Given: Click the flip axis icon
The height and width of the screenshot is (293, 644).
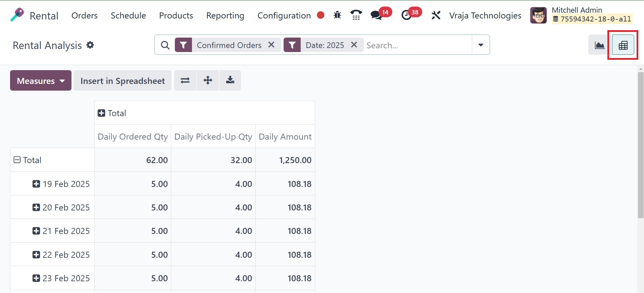Looking at the screenshot, I should [x=185, y=81].
